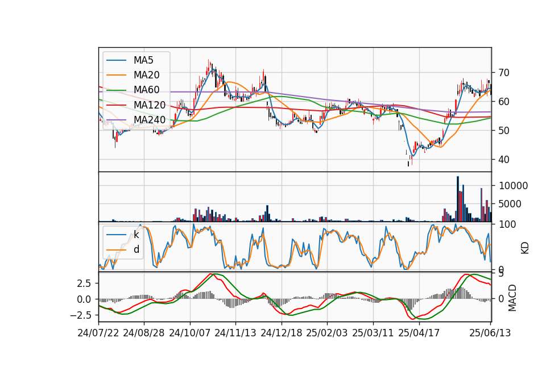Click the volume axis value 10000
The width and height of the screenshot is (546, 392).
tap(513, 186)
